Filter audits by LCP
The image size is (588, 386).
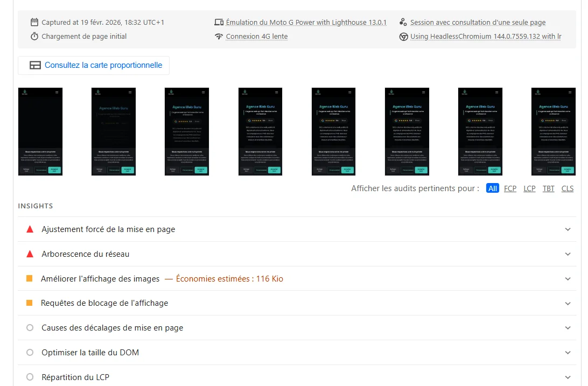529,188
